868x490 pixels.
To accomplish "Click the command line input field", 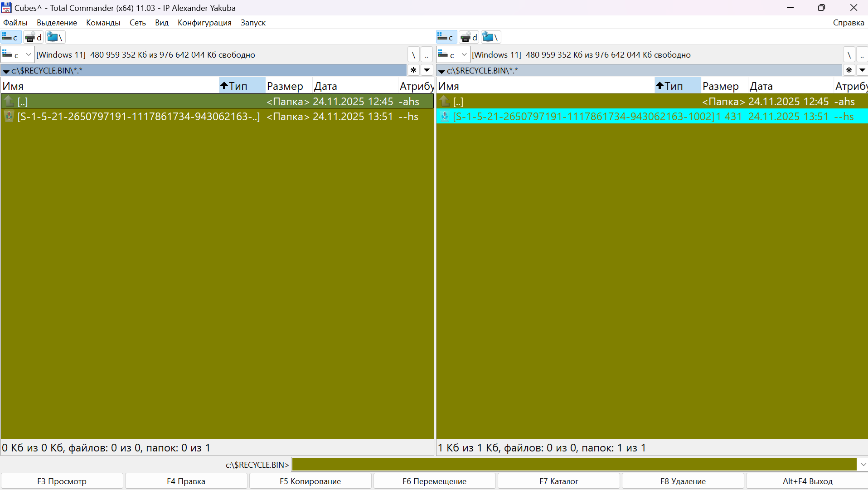I will click(574, 465).
